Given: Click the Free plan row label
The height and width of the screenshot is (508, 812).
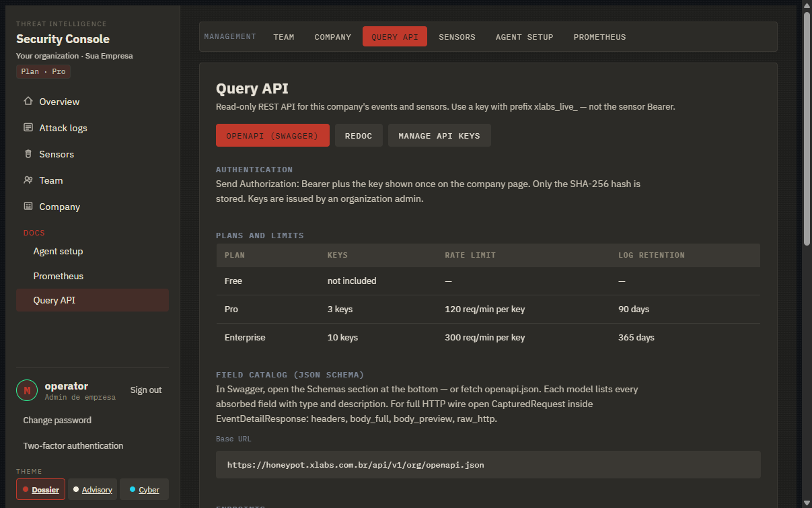Looking at the screenshot, I should 233,281.
